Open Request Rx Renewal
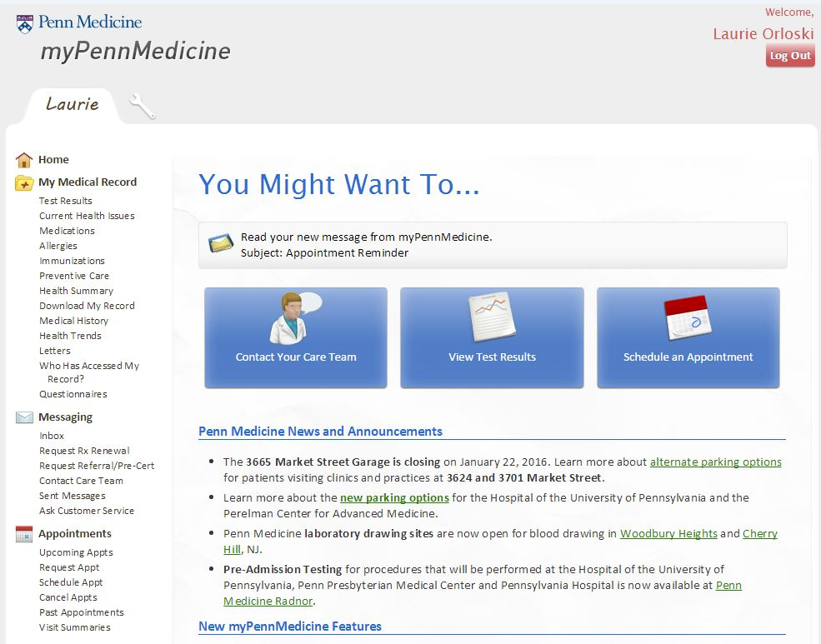The height and width of the screenshot is (644, 821). (x=84, y=451)
